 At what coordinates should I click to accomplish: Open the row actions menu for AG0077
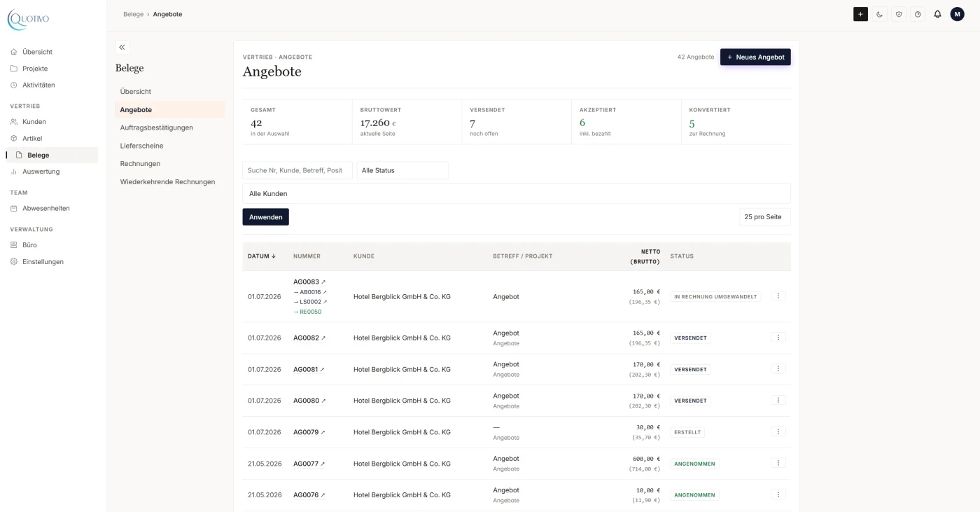(x=778, y=464)
